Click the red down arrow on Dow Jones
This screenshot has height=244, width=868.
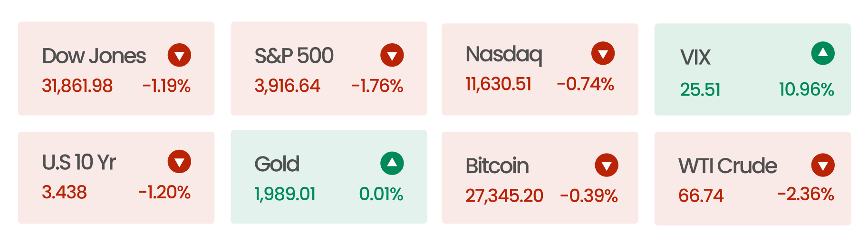tap(179, 55)
